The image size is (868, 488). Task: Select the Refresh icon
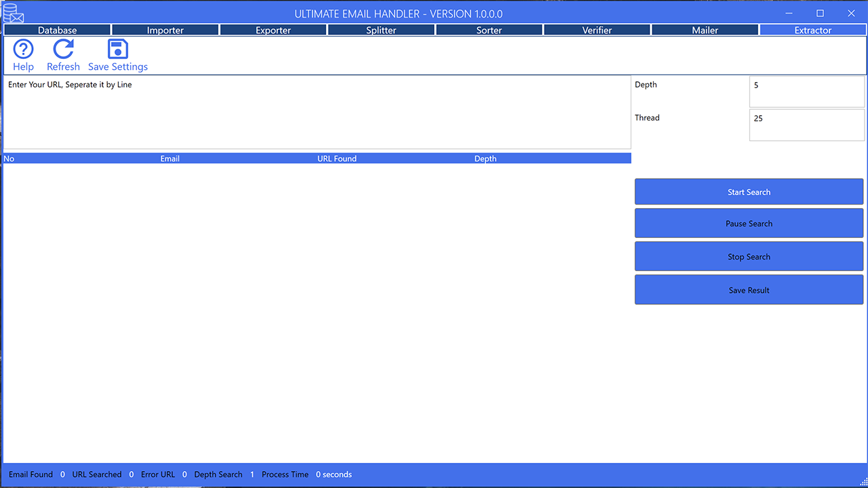coord(63,54)
